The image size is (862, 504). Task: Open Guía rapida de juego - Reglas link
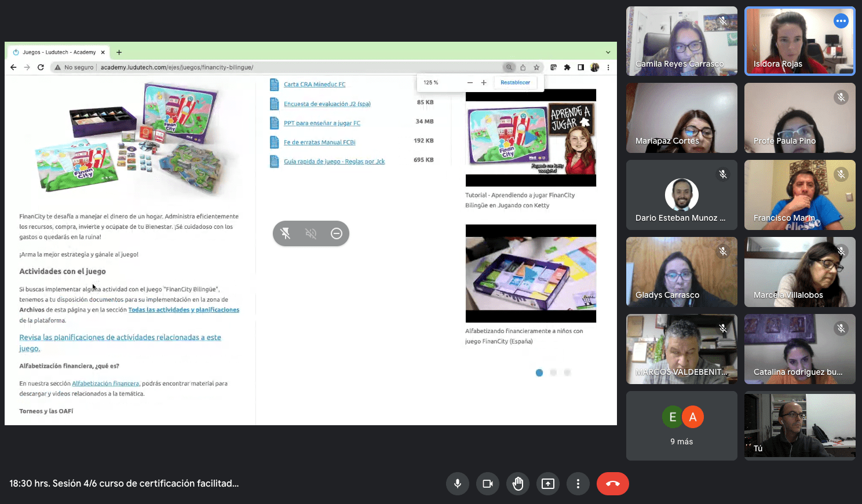(x=334, y=162)
